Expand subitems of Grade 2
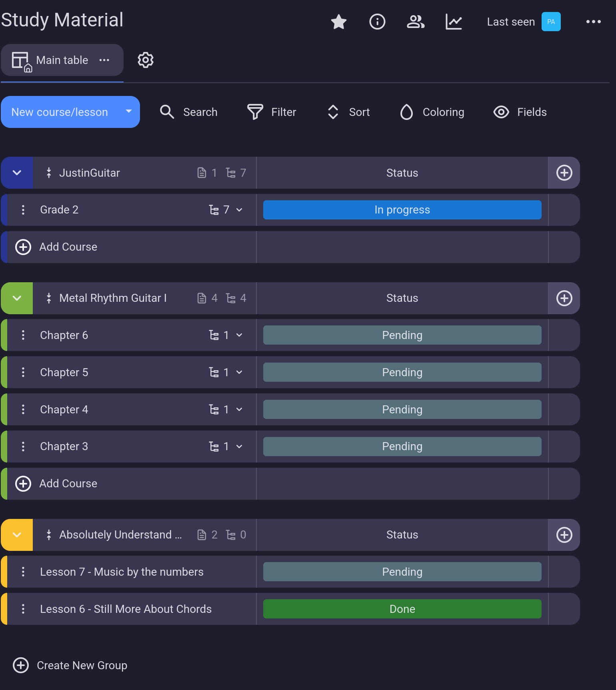 click(239, 210)
